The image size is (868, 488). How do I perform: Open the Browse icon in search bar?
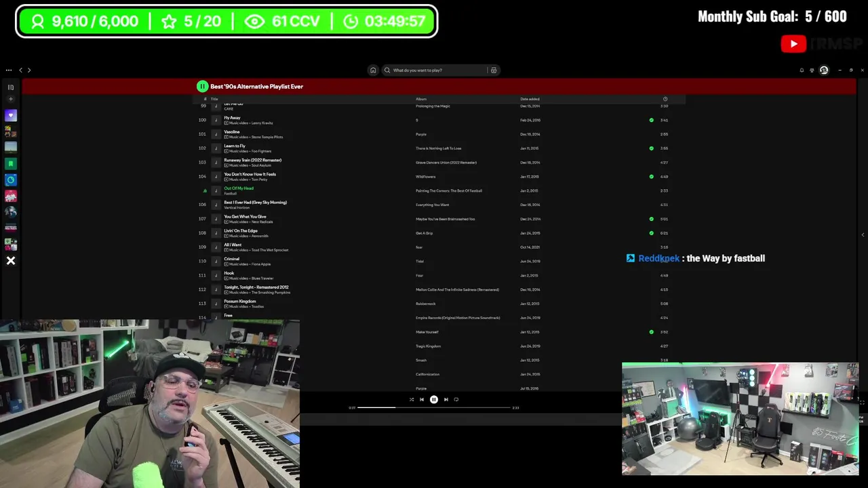click(x=494, y=70)
